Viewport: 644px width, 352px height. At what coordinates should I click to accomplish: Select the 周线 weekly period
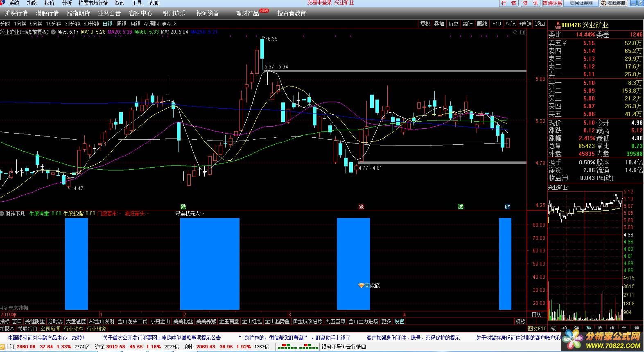point(122,24)
